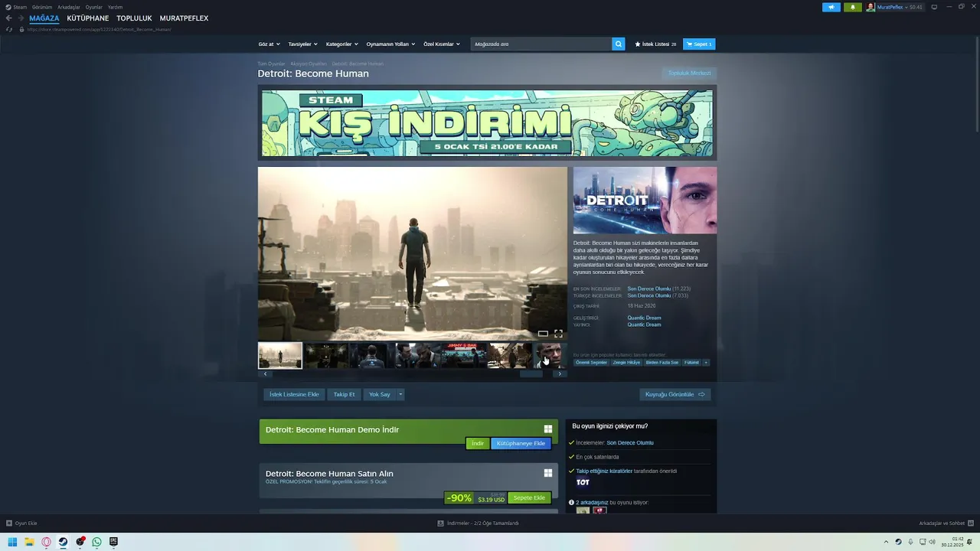This screenshot has height=551, width=980.
Task: Open the green notifications bell
Action: 853,7
